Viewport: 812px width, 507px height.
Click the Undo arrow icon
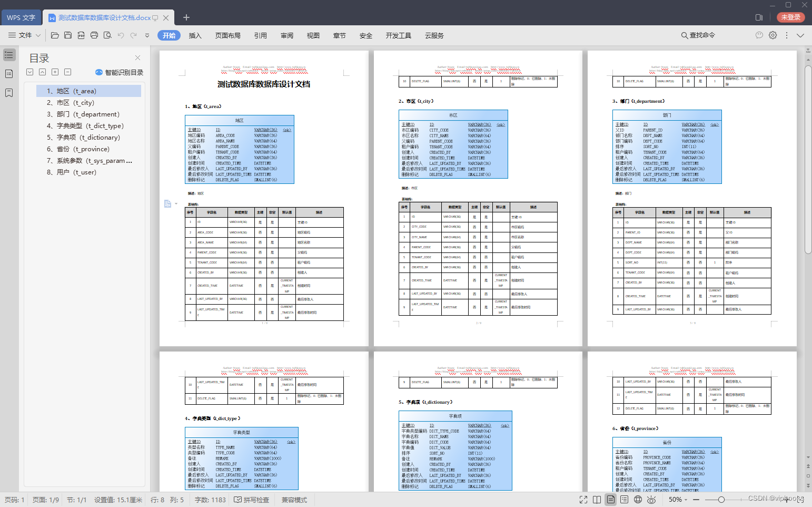(x=121, y=35)
